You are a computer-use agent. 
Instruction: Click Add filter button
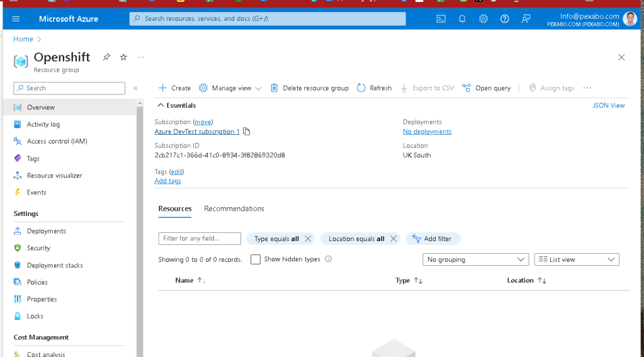433,239
